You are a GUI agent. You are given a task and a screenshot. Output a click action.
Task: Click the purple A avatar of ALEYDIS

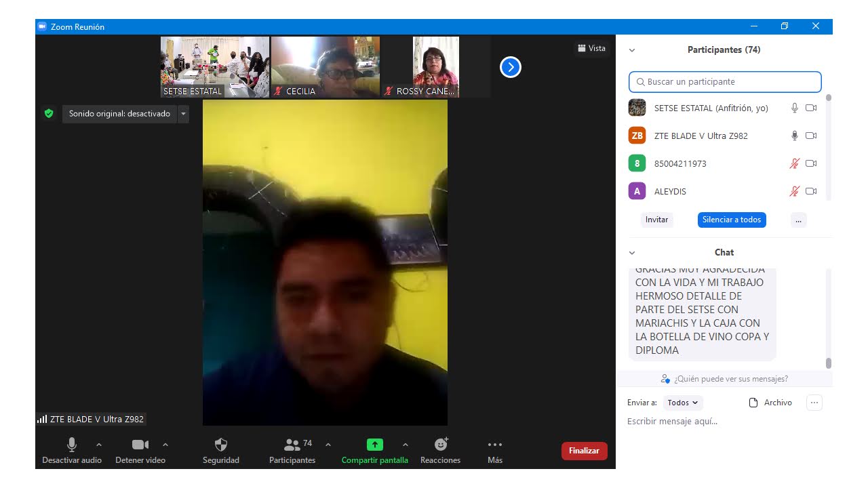[637, 191]
